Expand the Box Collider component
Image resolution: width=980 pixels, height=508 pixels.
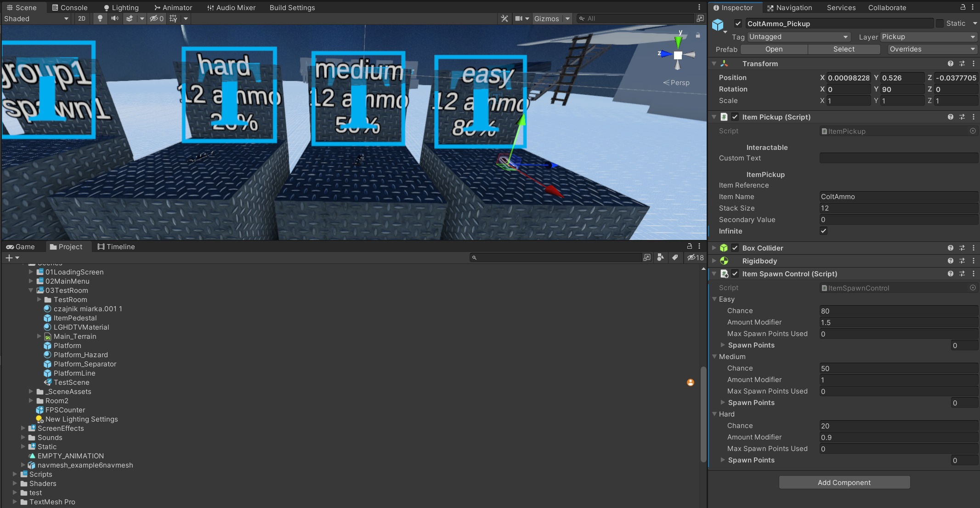coord(714,248)
